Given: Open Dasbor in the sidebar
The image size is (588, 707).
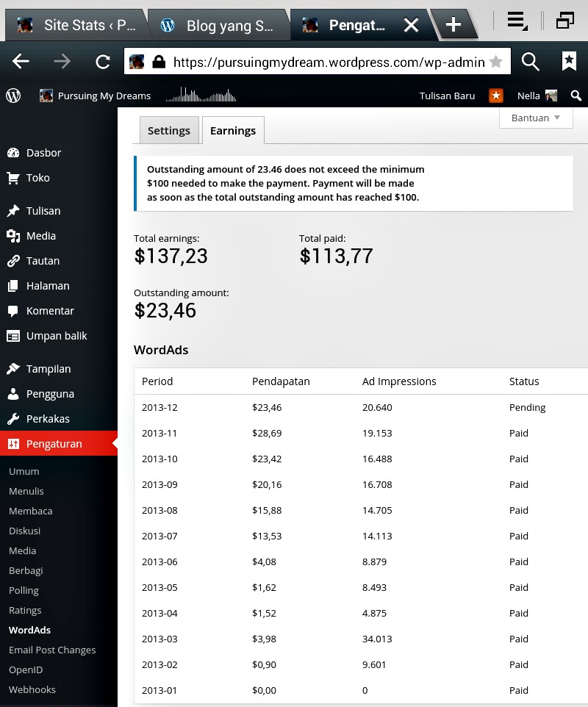Looking at the screenshot, I should tap(43, 153).
